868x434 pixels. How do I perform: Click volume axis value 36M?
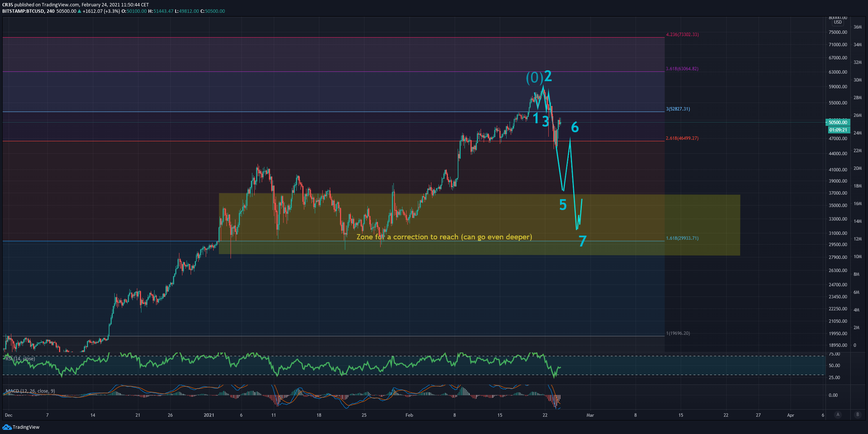857,27
